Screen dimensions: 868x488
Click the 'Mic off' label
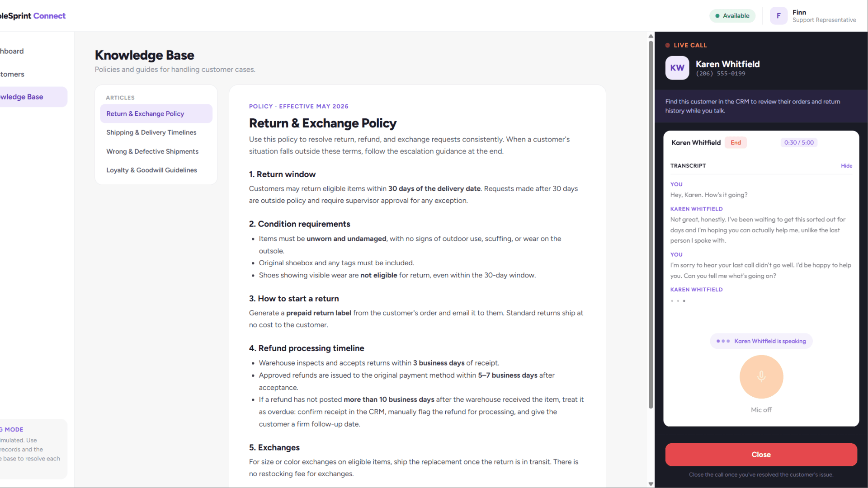[761, 410]
